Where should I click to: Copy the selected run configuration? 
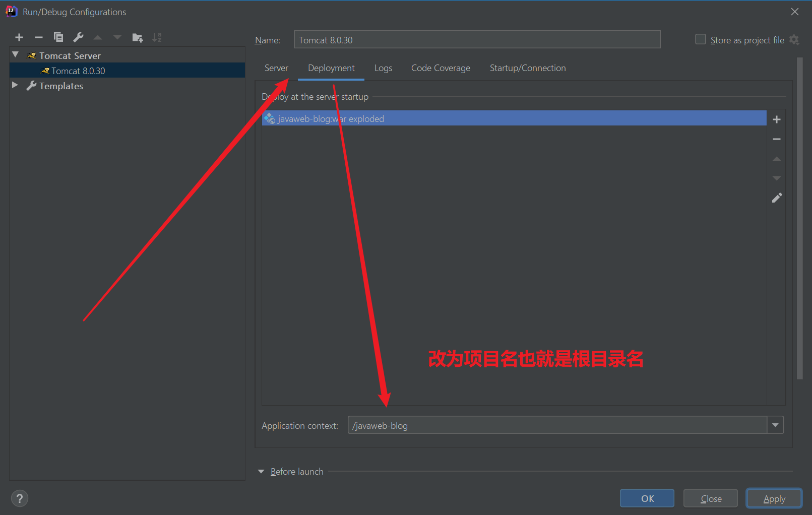click(x=58, y=37)
